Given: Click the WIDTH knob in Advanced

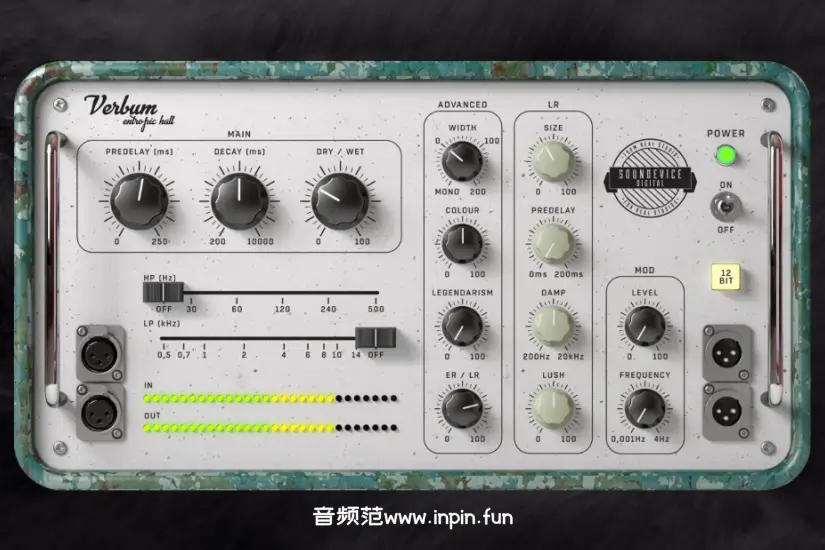Looking at the screenshot, I should click(x=462, y=161).
